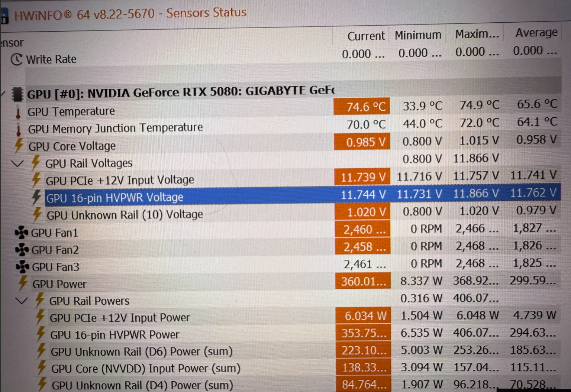Image resolution: width=571 pixels, height=392 pixels.
Task: Select the GPU Memory Junction Temperature label
Action: point(115,128)
